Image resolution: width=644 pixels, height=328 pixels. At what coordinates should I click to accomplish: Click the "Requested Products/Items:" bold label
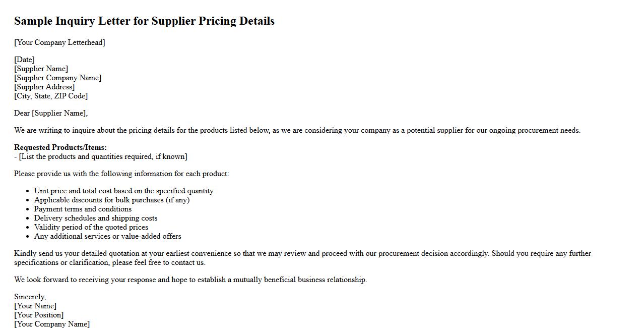[x=60, y=147]
